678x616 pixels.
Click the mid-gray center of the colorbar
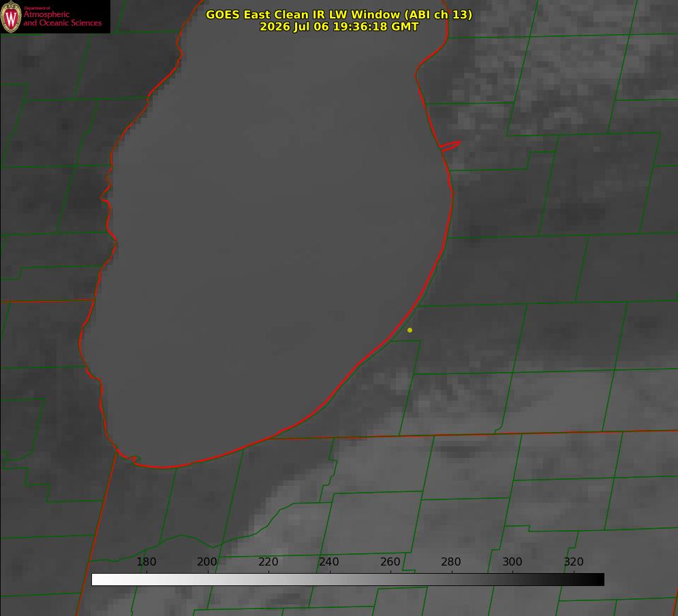348,579
